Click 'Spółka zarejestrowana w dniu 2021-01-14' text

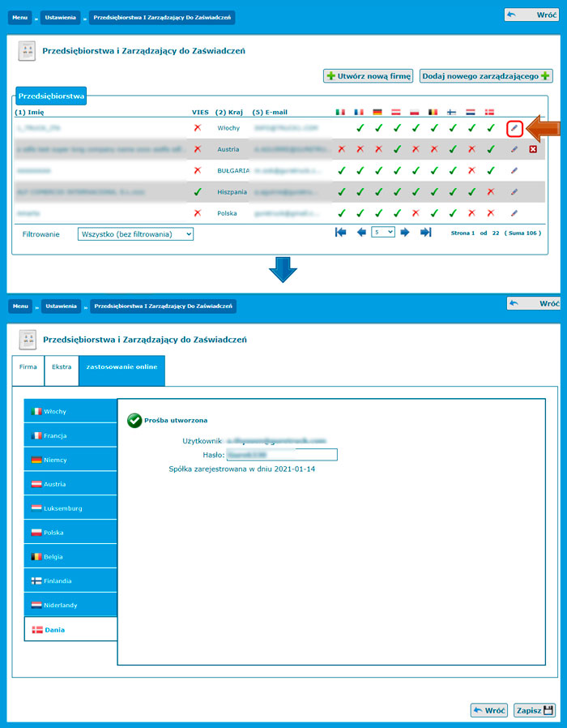coord(241,469)
